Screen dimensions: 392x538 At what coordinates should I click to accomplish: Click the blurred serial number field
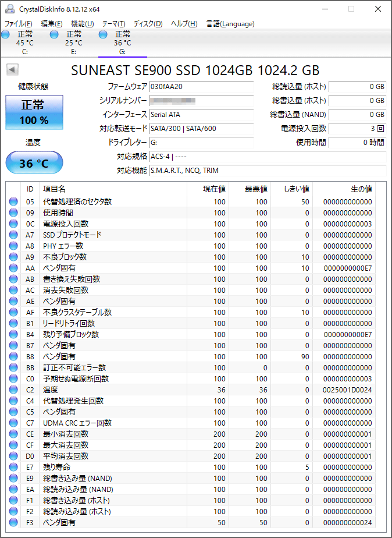click(x=201, y=101)
